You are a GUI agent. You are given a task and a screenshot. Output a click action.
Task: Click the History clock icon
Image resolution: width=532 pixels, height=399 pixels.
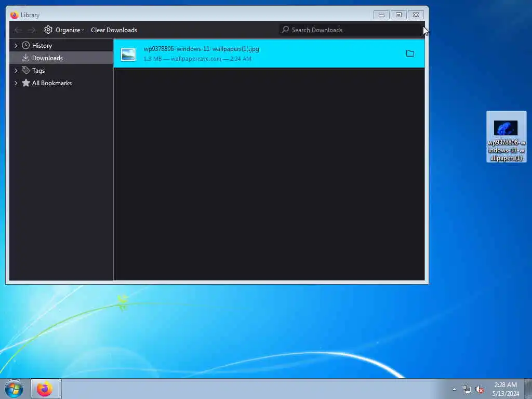coord(26,45)
